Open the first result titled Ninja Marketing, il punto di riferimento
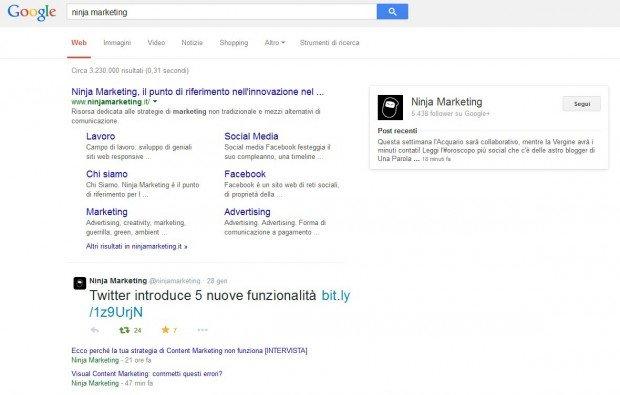Viewport: 620px width, 395px height. [197, 92]
